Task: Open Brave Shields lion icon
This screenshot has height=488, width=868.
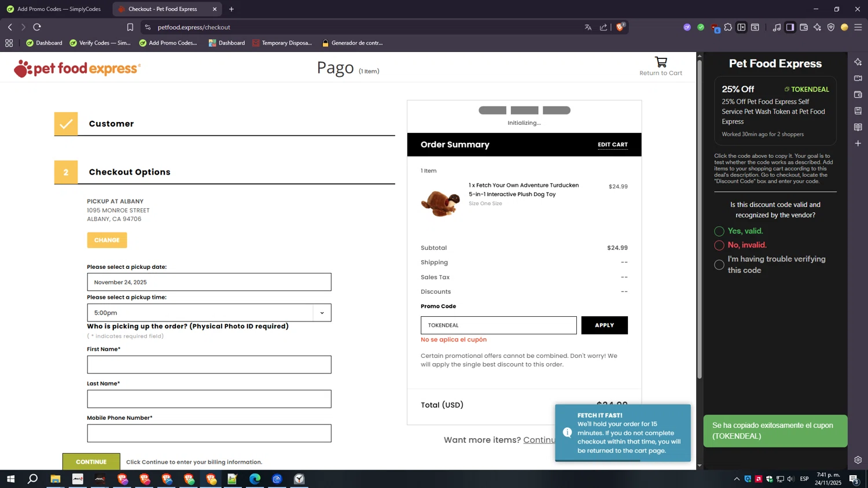Action: coord(620,27)
